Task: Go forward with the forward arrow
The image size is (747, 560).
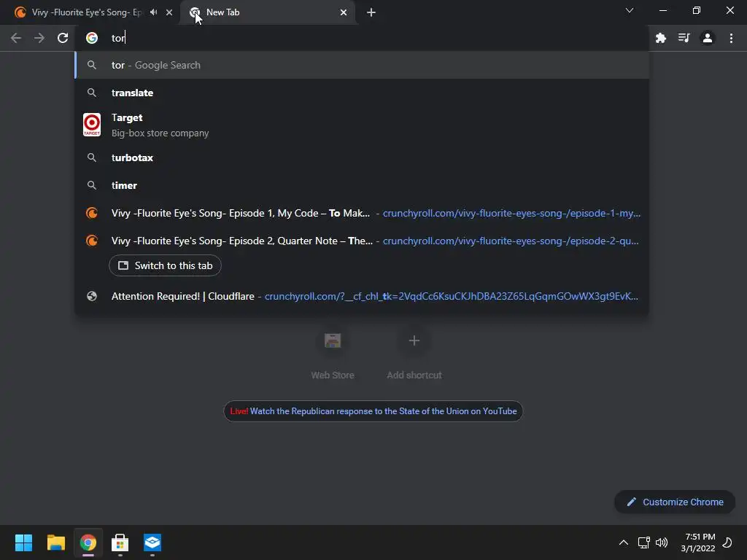Action: pos(39,38)
